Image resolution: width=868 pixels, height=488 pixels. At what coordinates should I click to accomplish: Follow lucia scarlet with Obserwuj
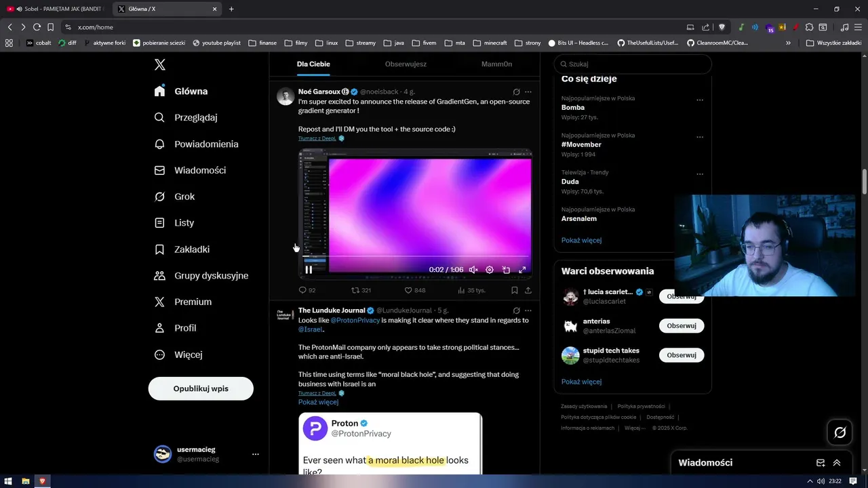tap(682, 296)
